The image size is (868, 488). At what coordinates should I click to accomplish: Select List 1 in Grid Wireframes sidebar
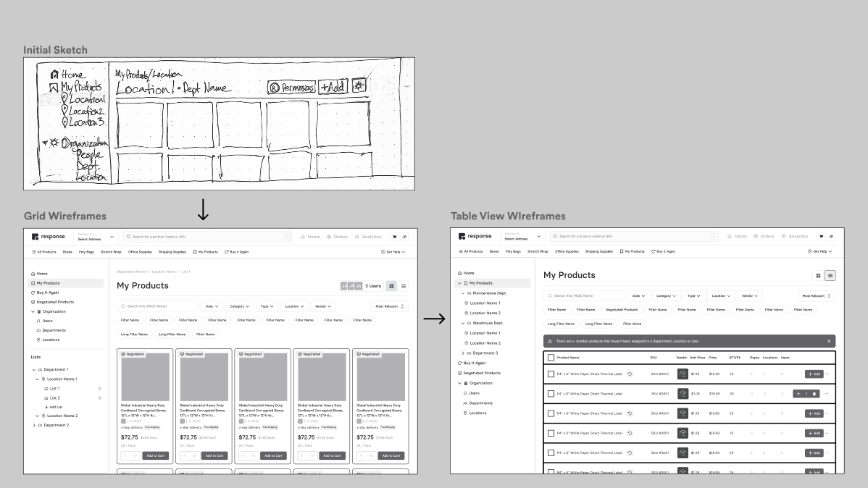[52, 388]
